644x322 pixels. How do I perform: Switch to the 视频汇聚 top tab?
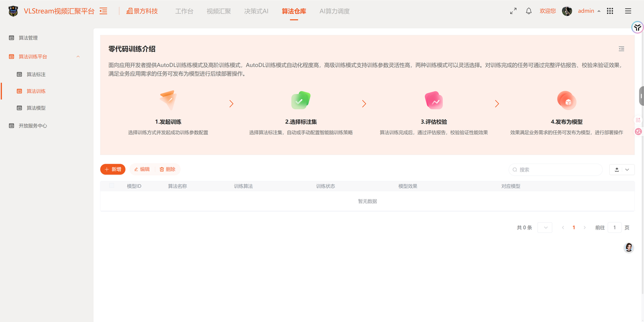click(x=218, y=11)
